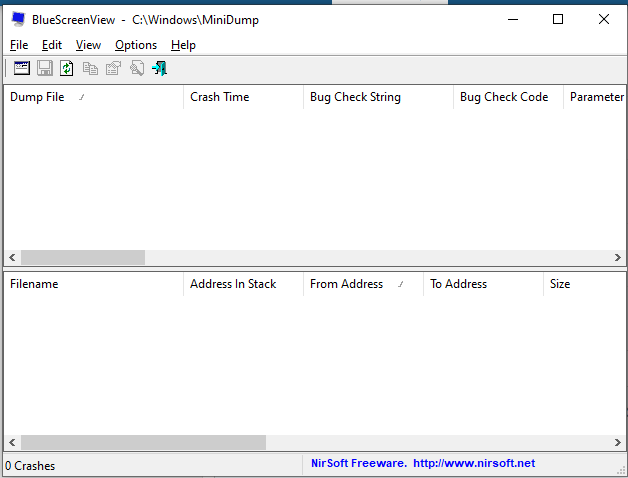Screen dimensions: 628x478
Task: Click the BlueScreenView app icon in title bar
Action: [x=18, y=19]
